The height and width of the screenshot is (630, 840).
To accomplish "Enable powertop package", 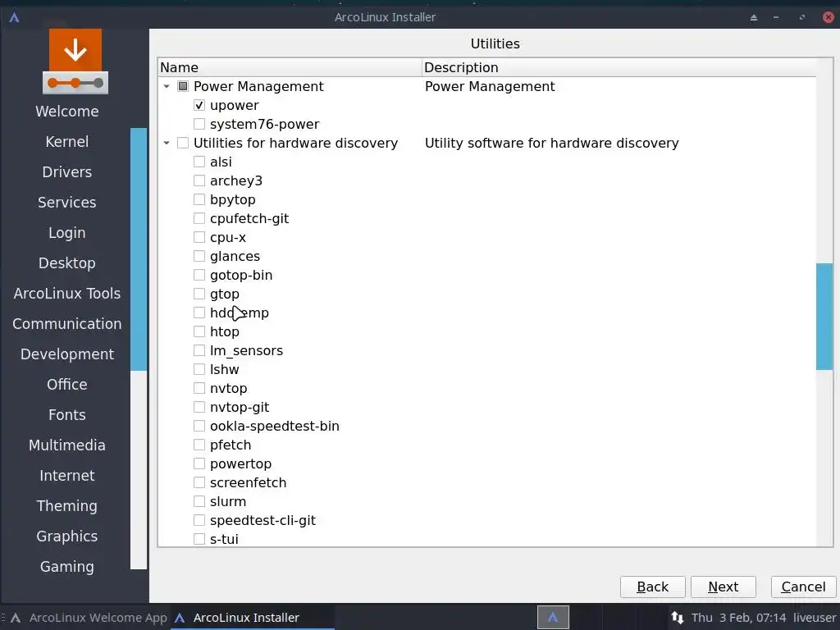I will tap(199, 463).
